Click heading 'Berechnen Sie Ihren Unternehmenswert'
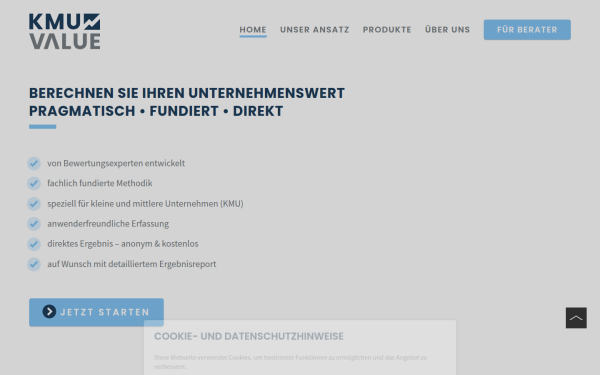Image resolution: width=600 pixels, height=375 pixels. point(187,93)
